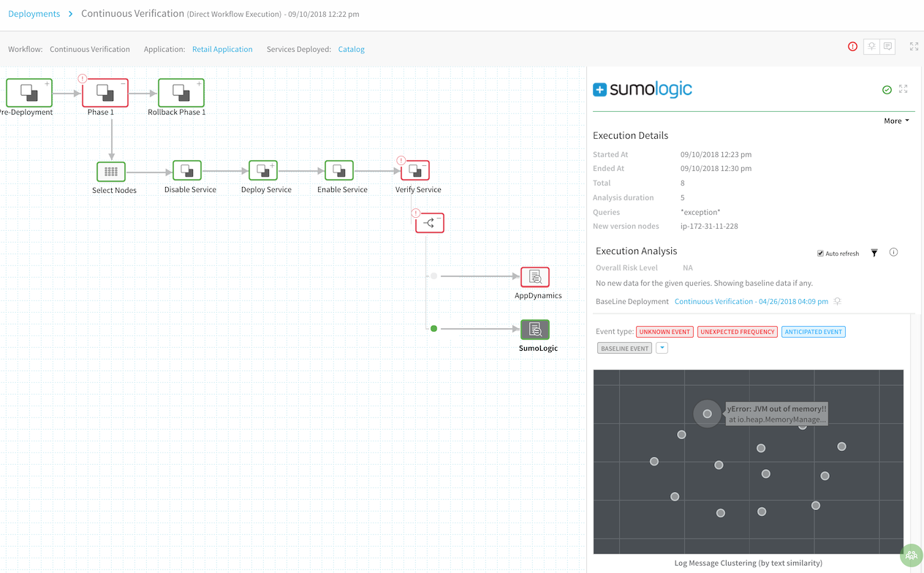Click the 'ip-172-31-11-228' node value
Viewport: 924px width, 573px height.
coord(709,227)
